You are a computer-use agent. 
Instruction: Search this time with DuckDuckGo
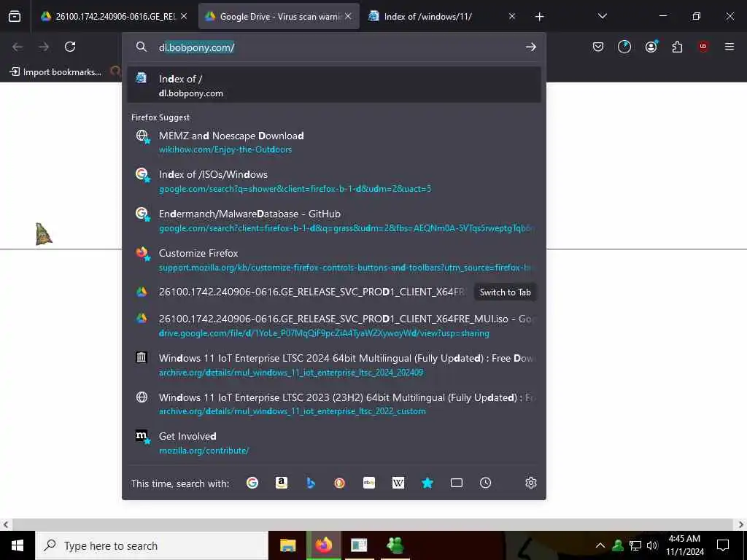[340, 483]
